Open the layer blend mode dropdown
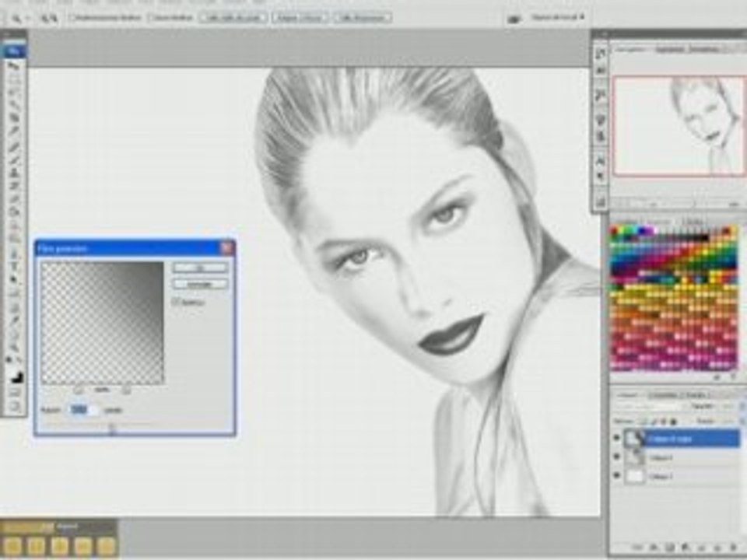The height and width of the screenshot is (560, 747). pyautogui.click(x=648, y=406)
